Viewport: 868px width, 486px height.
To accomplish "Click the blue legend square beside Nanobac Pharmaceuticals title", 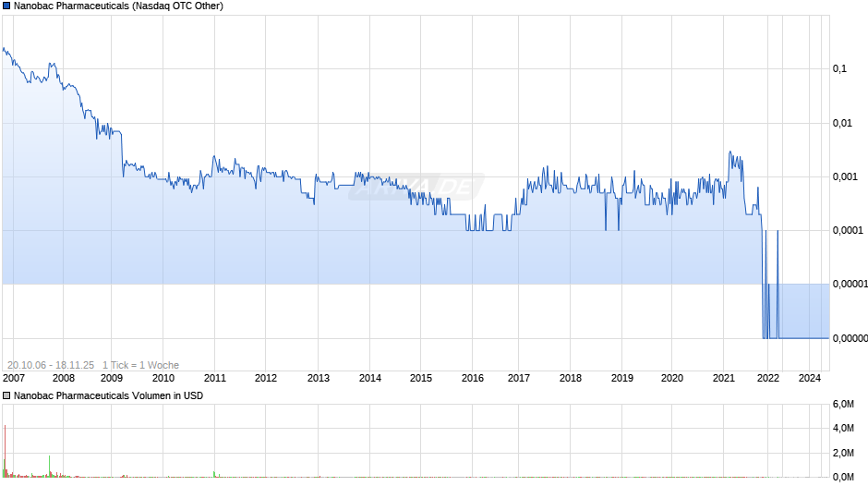I will coord(6,6).
